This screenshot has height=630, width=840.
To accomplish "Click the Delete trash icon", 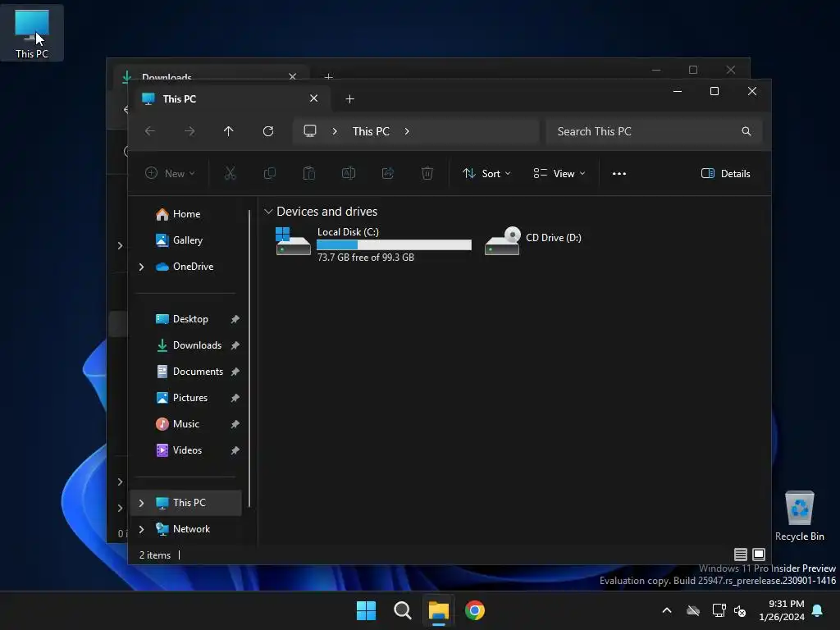I will coord(427,173).
